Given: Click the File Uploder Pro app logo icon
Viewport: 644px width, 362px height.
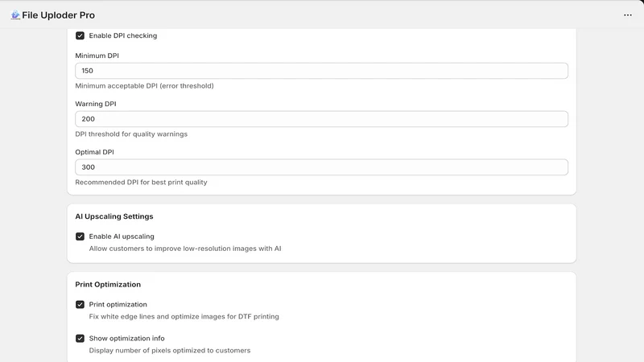Looking at the screenshot, I should [15, 15].
